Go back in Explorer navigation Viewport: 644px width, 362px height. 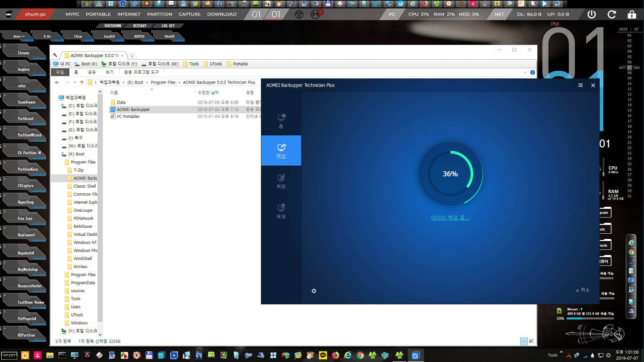tap(57, 82)
